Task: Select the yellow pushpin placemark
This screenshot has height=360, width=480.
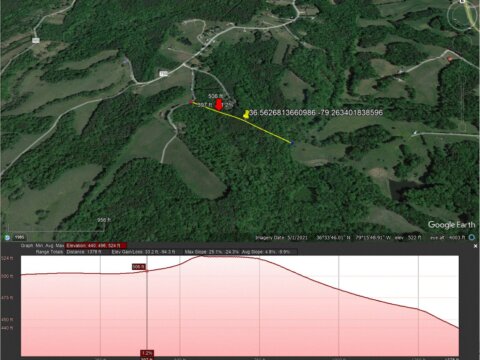Action: [246, 114]
